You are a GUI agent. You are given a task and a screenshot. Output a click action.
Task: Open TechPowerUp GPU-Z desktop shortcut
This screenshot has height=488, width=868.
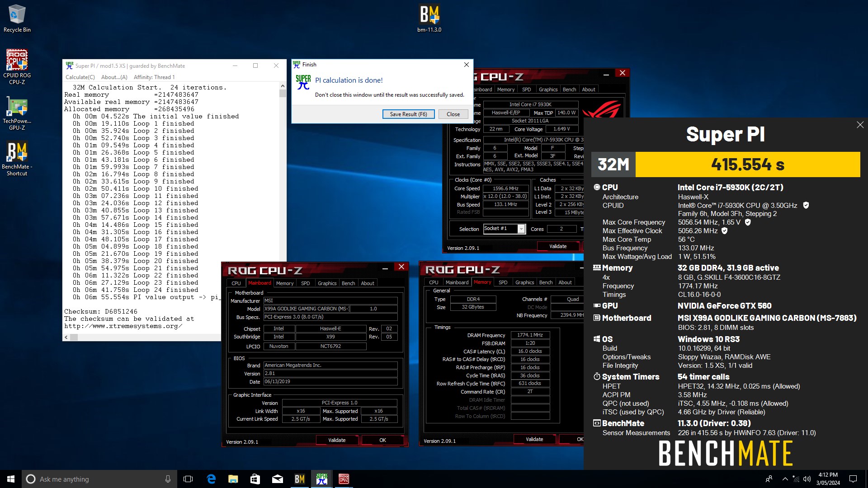click(17, 114)
